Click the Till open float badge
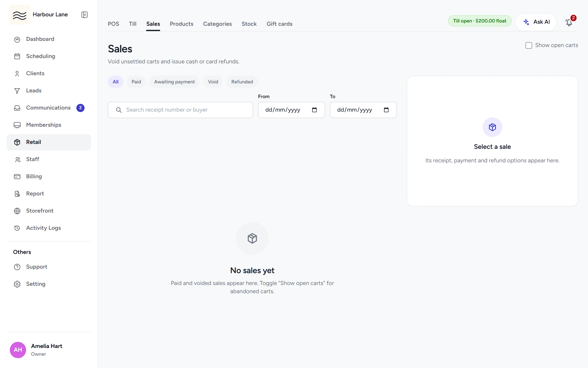The height and width of the screenshot is (368, 588). coord(480,21)
